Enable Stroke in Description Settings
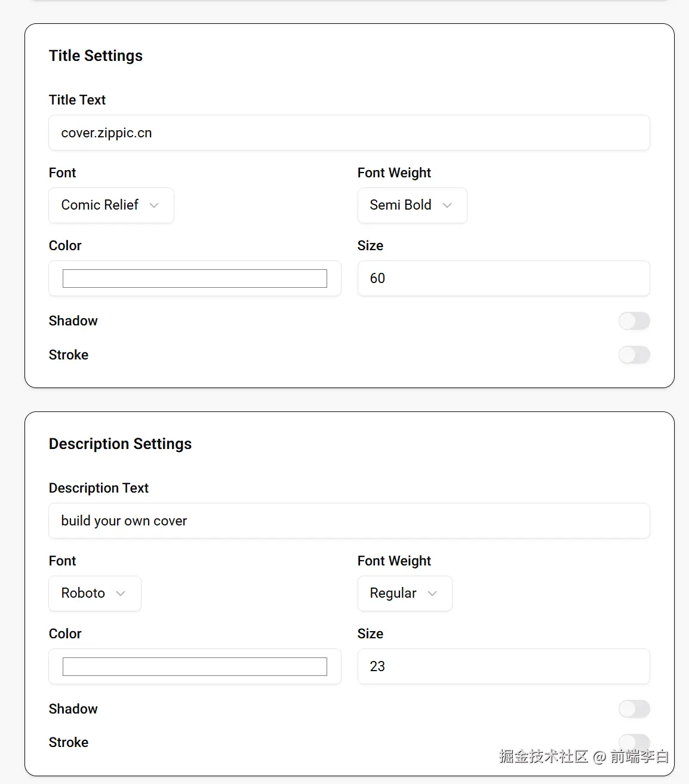 tap(634, 742)
